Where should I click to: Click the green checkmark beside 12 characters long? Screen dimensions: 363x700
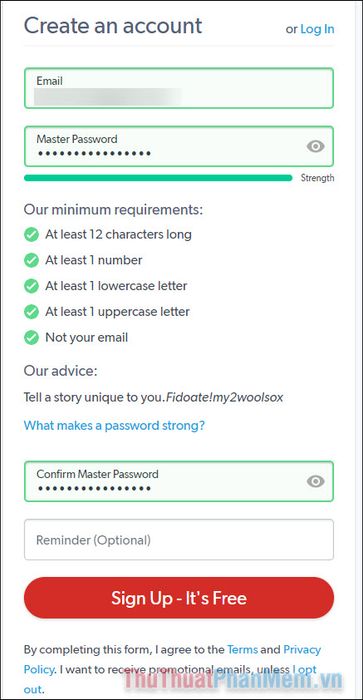31,234
